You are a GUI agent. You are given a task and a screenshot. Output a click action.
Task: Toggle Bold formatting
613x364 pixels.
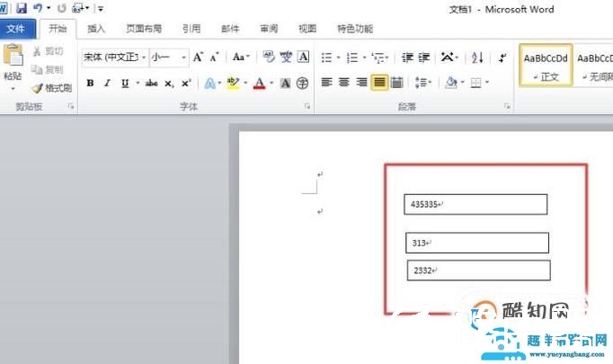coord(90,83)
